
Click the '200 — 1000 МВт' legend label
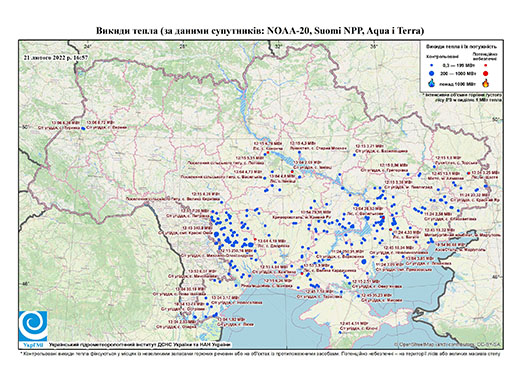pos(459,73)
